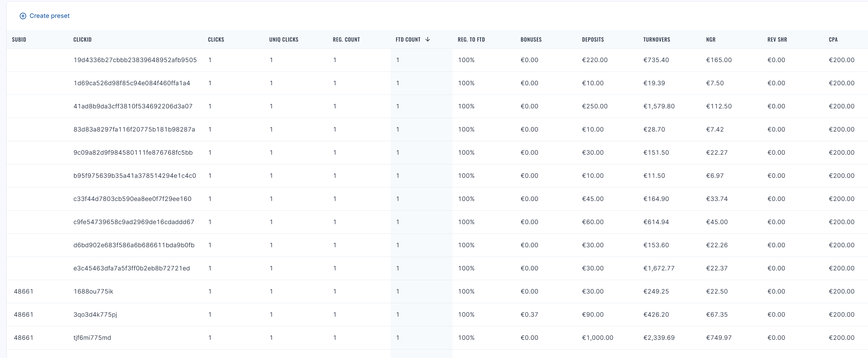Click the FTD Count sort arrow icon
Viewport: 868px width, 358px height.
click(x=428, y=40)
